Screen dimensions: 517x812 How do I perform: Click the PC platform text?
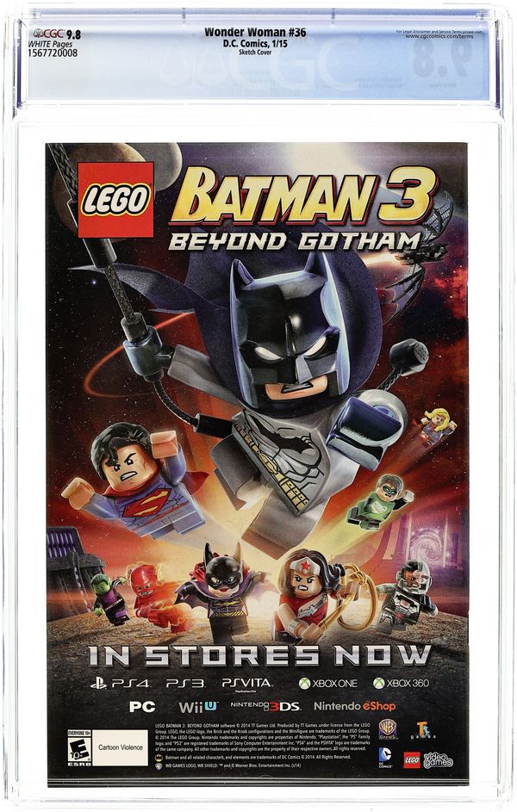pyautogui.click(x=142, y=707)
